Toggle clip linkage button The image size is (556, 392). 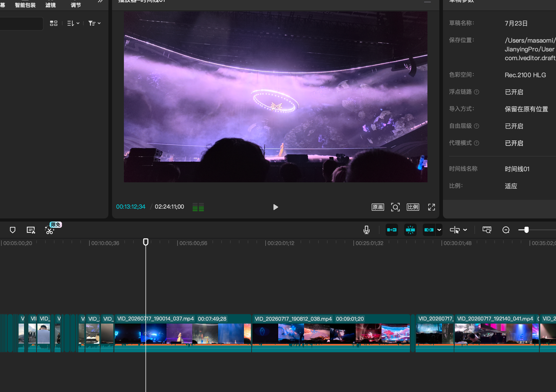pos(429,230)
